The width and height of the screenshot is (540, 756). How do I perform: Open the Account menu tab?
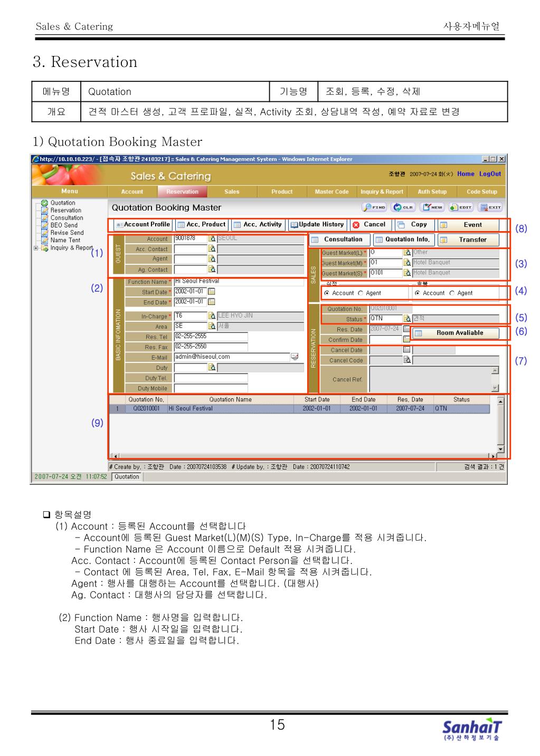click(x=132, y=192)
